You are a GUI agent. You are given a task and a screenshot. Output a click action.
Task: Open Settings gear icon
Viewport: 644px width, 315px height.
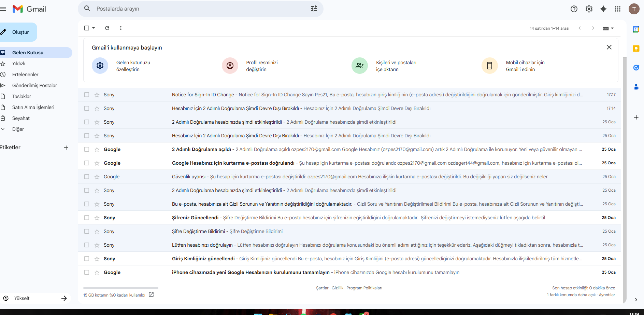point(589,9)
